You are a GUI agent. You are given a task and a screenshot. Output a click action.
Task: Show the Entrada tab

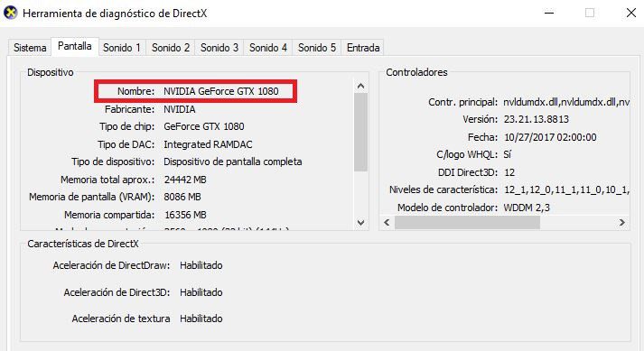(x=363, y=48)
